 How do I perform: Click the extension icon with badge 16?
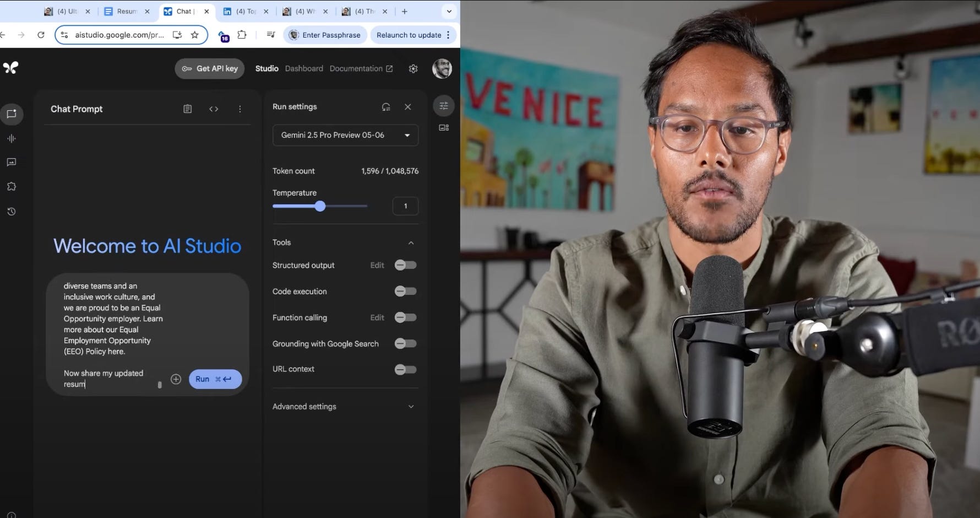click(224, 36)
